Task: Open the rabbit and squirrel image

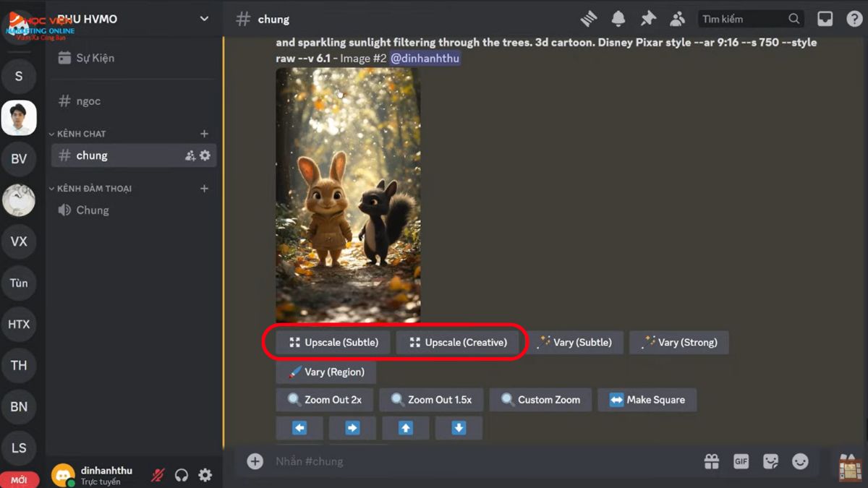Action: click(348, 195)
